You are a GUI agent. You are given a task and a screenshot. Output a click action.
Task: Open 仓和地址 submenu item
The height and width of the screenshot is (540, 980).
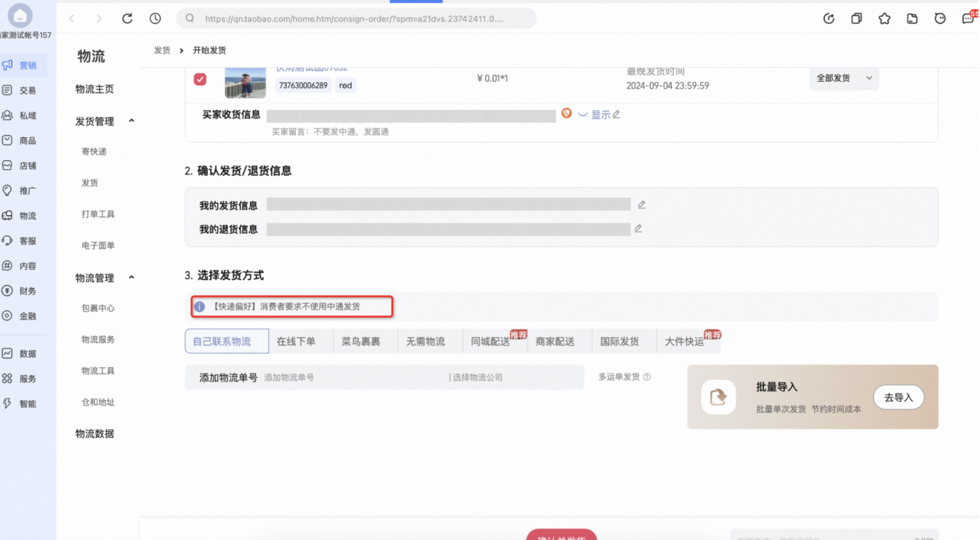[98, 402]
